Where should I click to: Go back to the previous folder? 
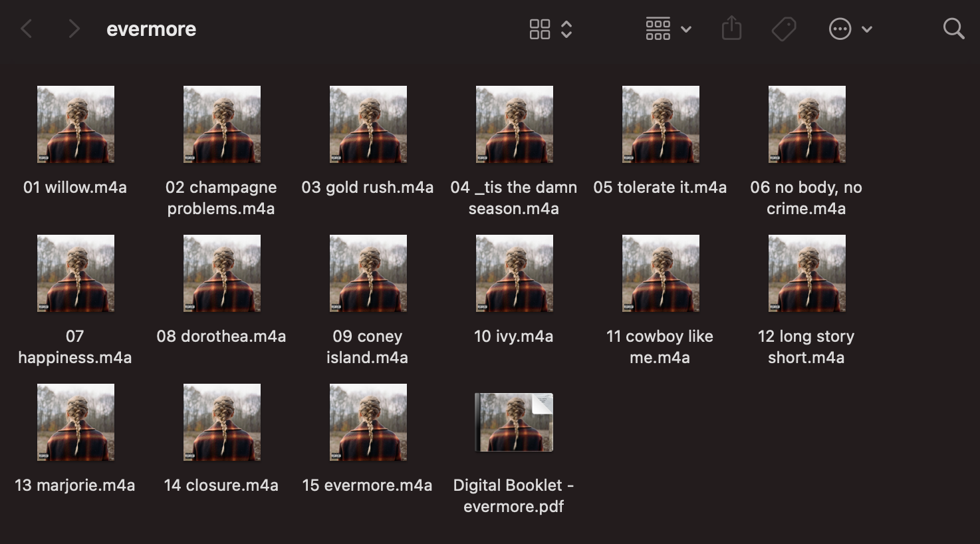click(x=27, y=29)
